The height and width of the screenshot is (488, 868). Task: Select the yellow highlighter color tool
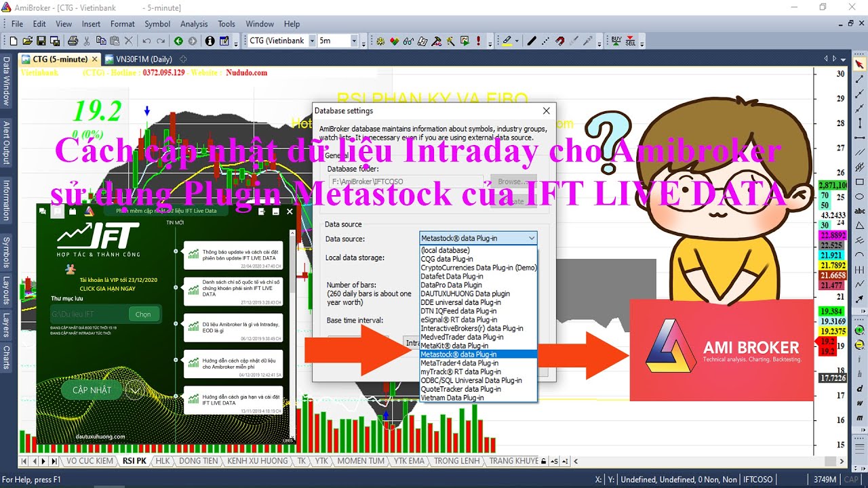[507, 41]
